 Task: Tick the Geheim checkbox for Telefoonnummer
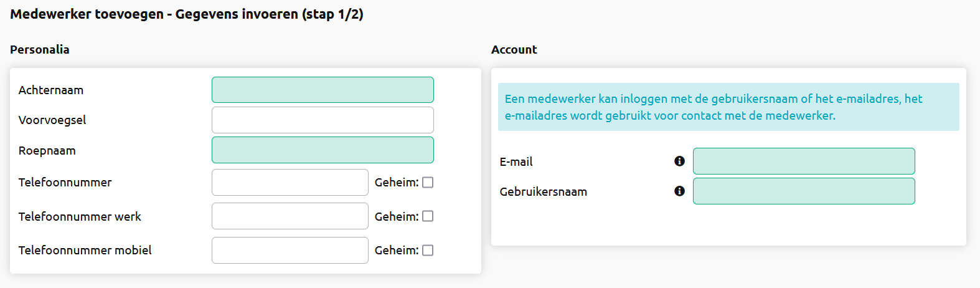click(x=428, y=183)
